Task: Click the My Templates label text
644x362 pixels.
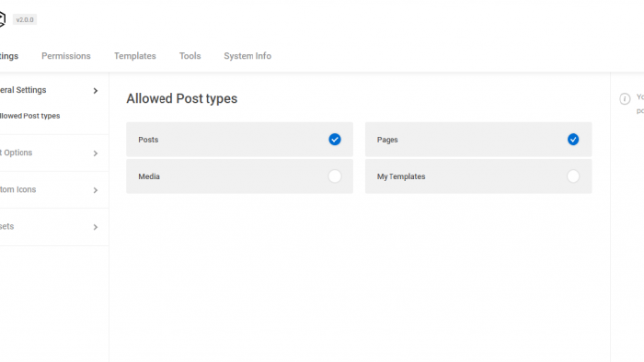Action: [401, 176]
